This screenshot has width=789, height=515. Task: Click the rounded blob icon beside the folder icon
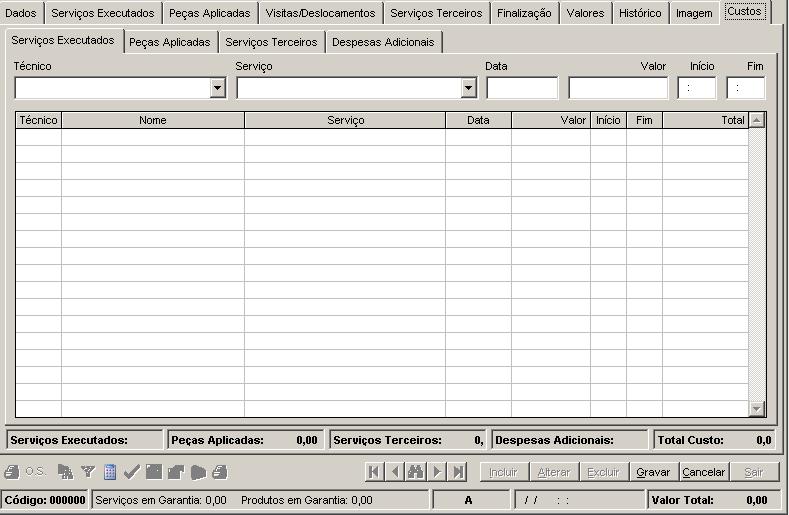(x=198, y=472)
